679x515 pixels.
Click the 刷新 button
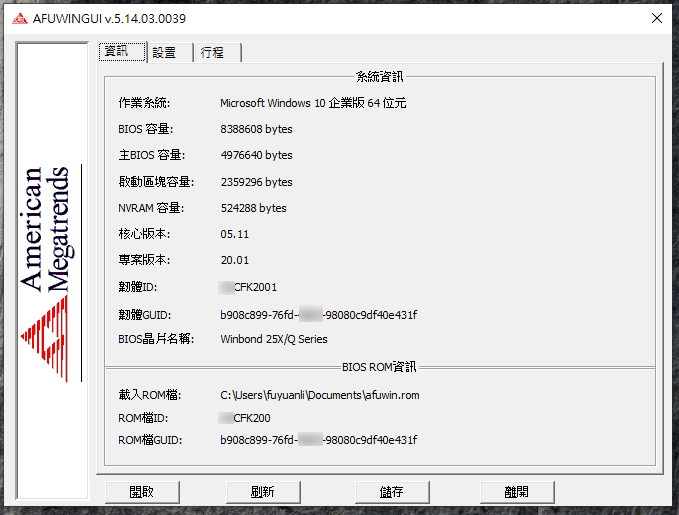[263, 492]
